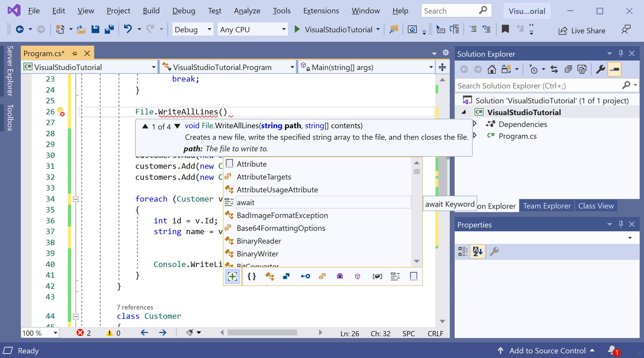Click the Undo arrow icon
This screenshot has height=358, width=644.
[128, 29]
